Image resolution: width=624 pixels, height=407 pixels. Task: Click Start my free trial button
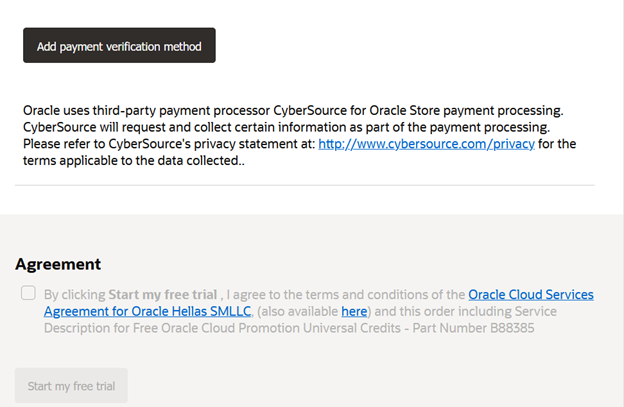(71, 386)
